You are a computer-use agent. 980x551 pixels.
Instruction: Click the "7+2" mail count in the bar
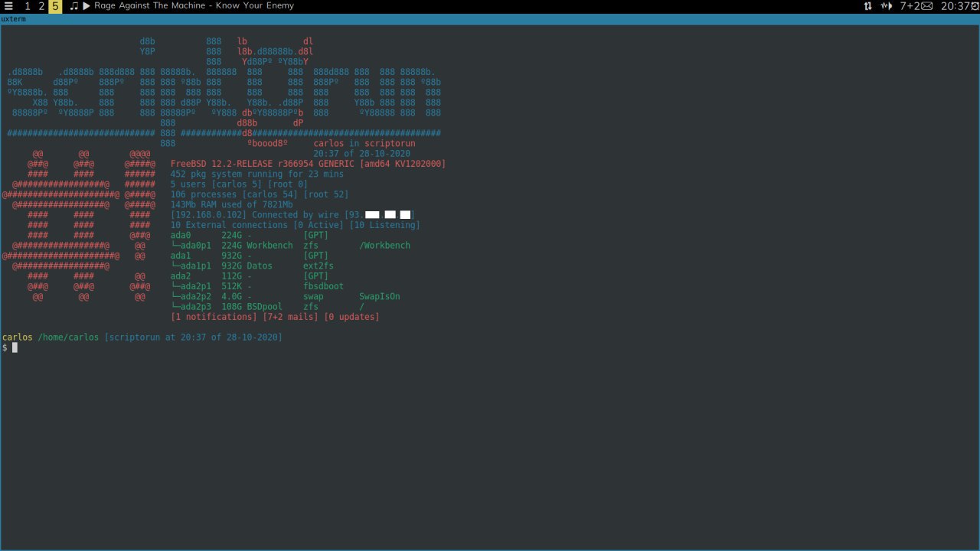tap(910, 6)
